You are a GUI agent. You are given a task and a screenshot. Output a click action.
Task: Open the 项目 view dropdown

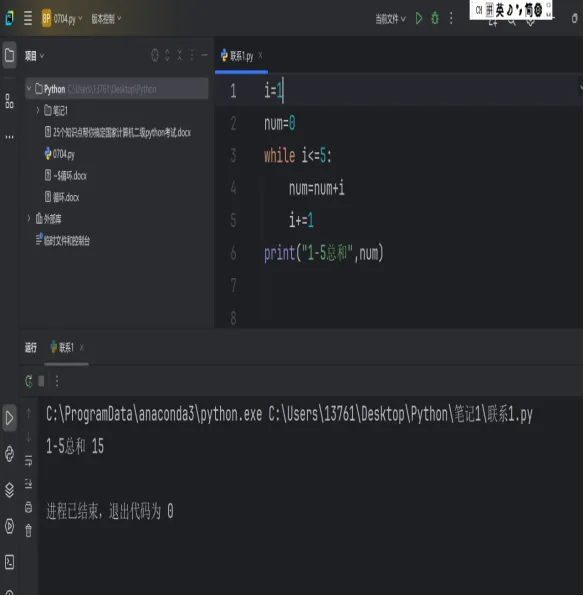(34, 56)
